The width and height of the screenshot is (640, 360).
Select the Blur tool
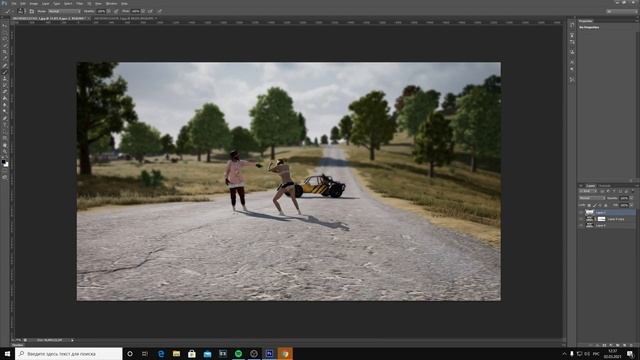(x=5, y=105)
